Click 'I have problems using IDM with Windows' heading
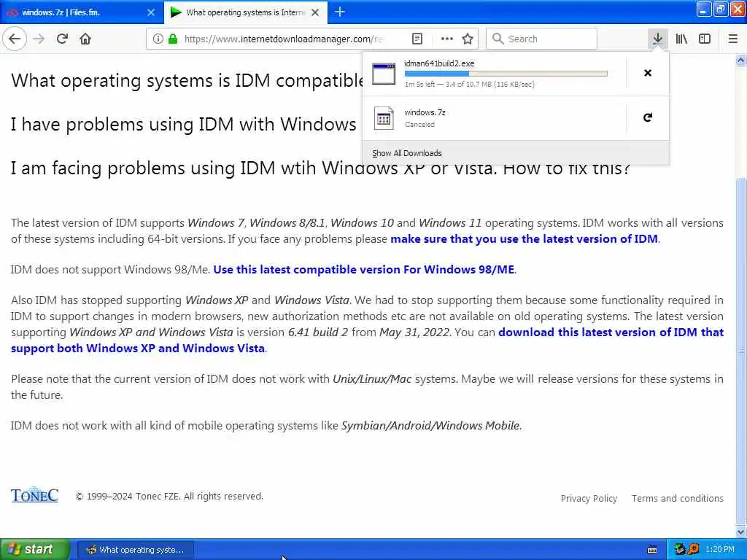 (183, 125)
